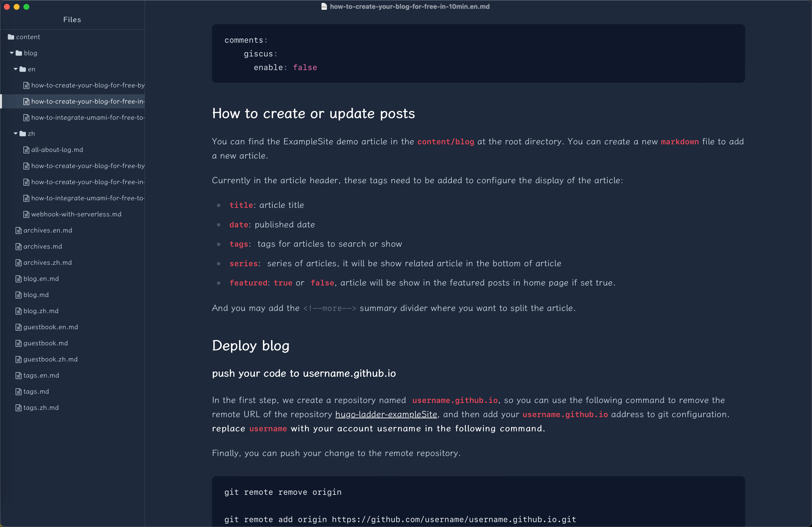Click the file icon beside guestbook.zh.md
812x527 pixels.
(18, 359)
